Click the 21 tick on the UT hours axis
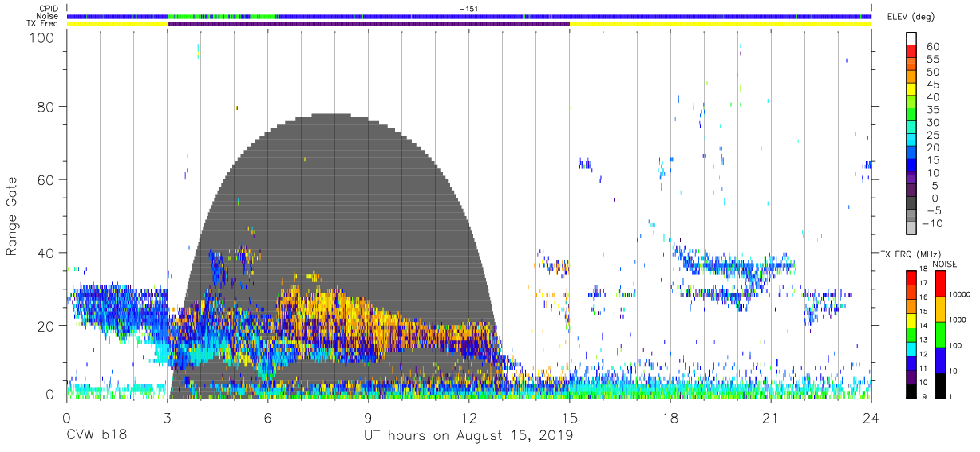Viewport: 980px width, 452px height. pyautogui.click(x=771, y=419)
